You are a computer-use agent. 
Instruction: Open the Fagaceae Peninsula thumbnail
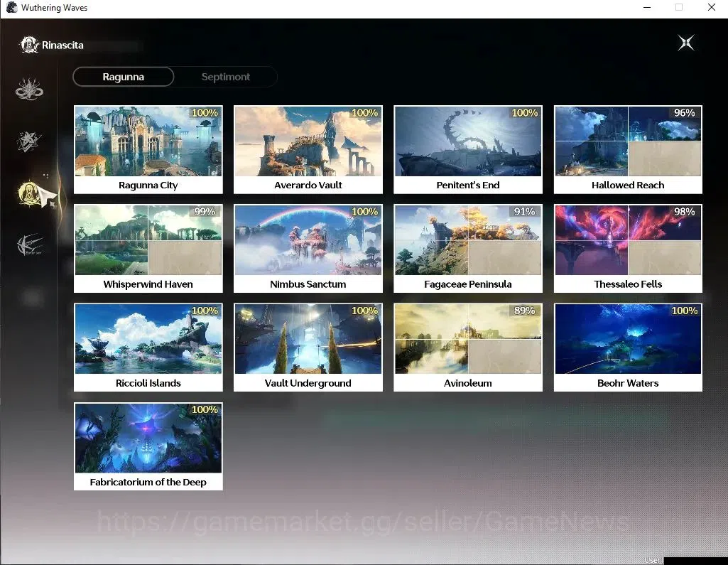pyautogui.click(x=468, y=240)
